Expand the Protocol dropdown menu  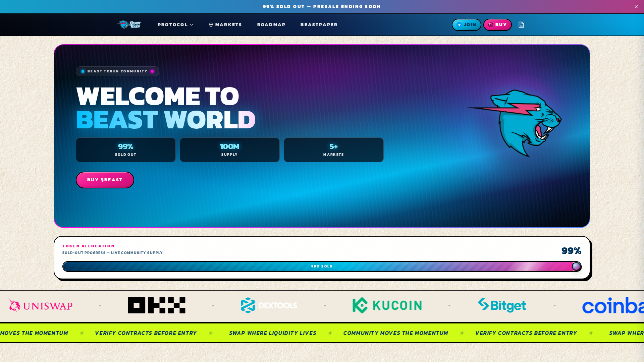click(175, 25)
